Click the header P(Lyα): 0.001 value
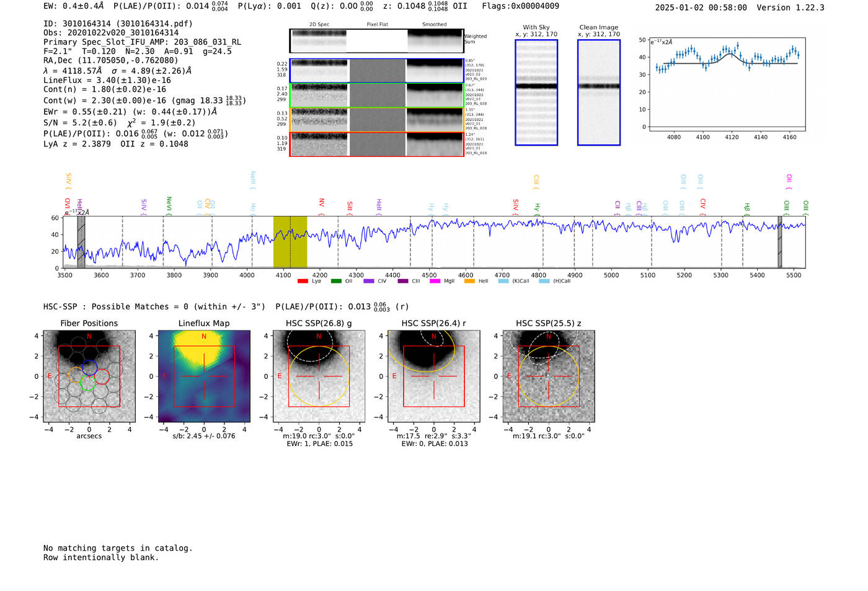Image resolution: width=868 pixels, height=591 pixels. 270,6
